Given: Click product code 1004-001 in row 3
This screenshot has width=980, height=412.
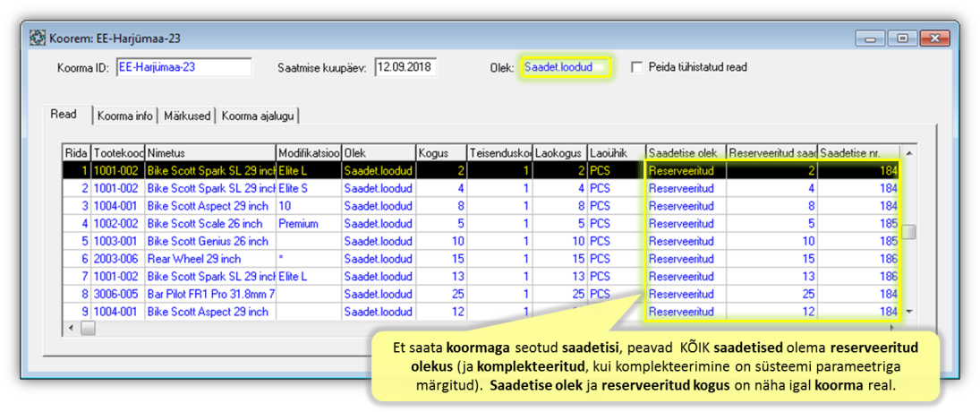Looking at the screenshot, I should pyautogui.click(x=118, y=206).
